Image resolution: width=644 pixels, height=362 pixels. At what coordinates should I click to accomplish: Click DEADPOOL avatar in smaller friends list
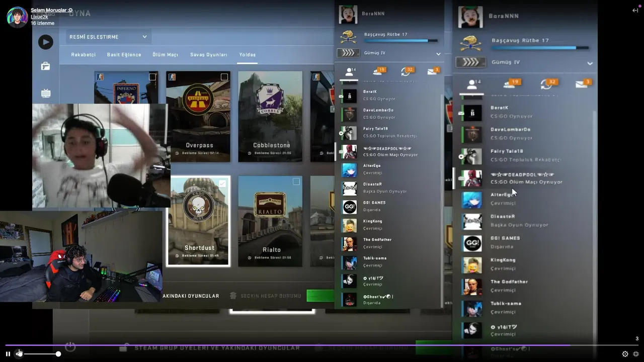click(x=349, y=151)
